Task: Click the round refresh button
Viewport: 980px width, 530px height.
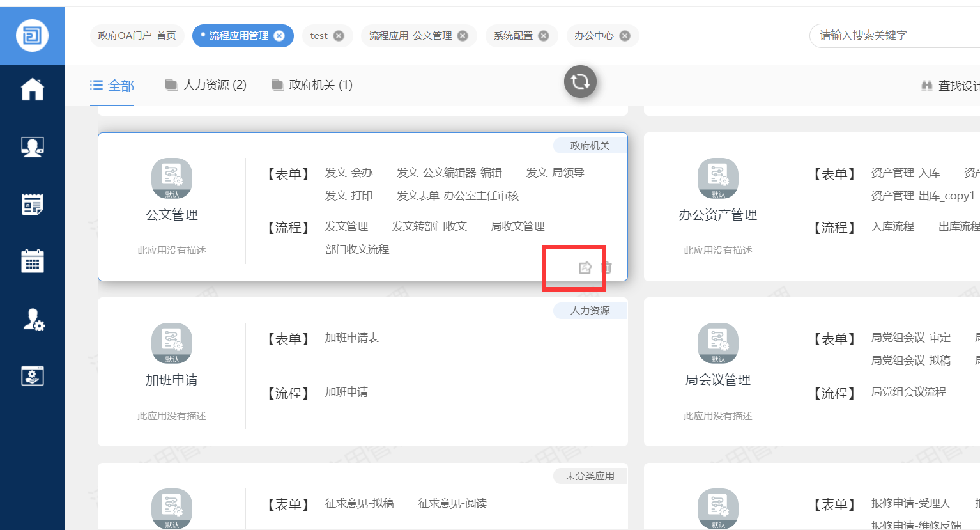Action: pos(580,82)
